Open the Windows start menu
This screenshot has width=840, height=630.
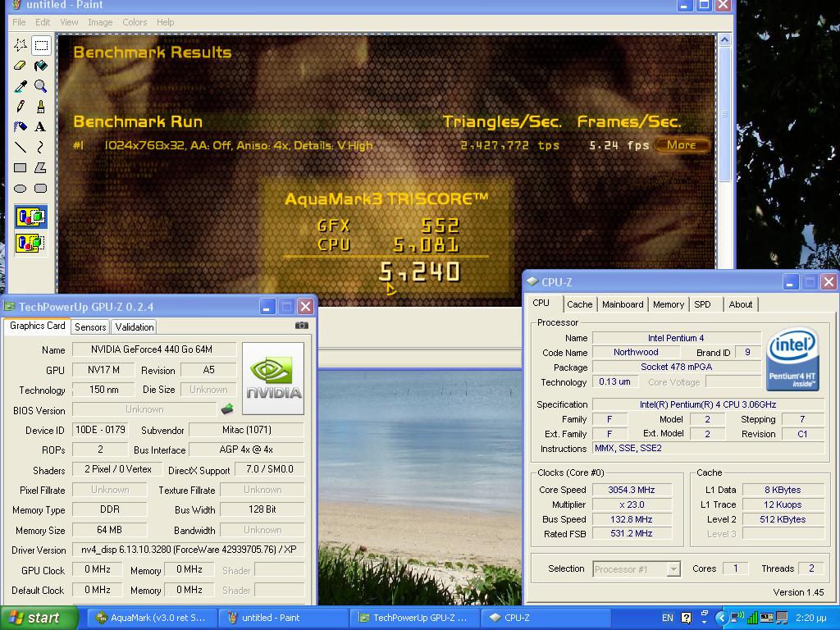pos(38,618)
